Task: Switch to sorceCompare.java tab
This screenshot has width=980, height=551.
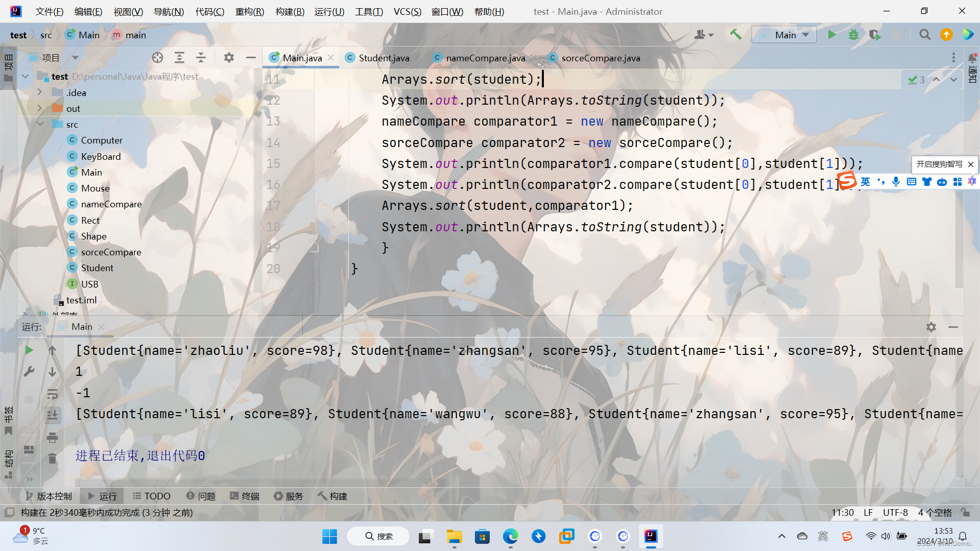Action: point(601,58)
